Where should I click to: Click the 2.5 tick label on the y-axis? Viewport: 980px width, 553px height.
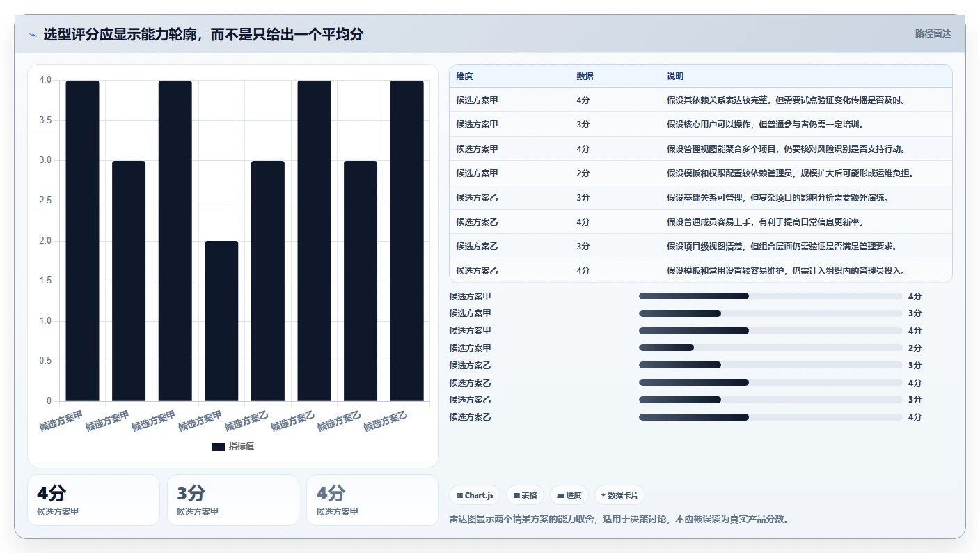(45, 201)
